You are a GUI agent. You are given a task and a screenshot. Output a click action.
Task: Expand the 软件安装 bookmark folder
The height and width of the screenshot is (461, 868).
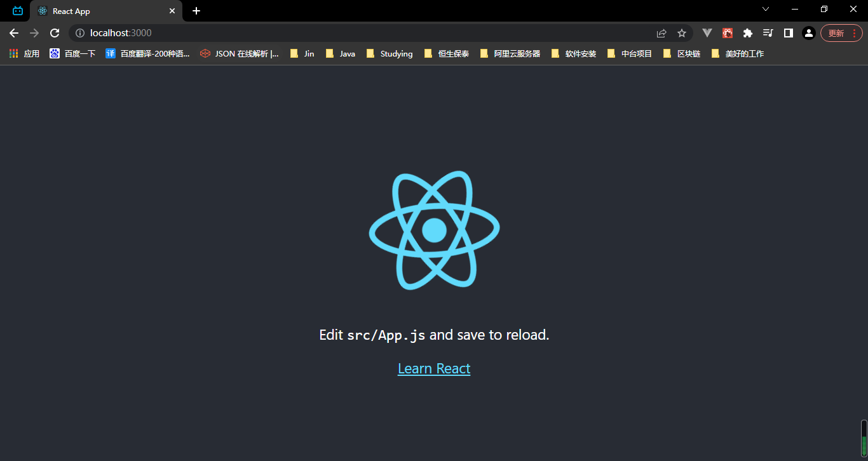click(x=573, y=54)
